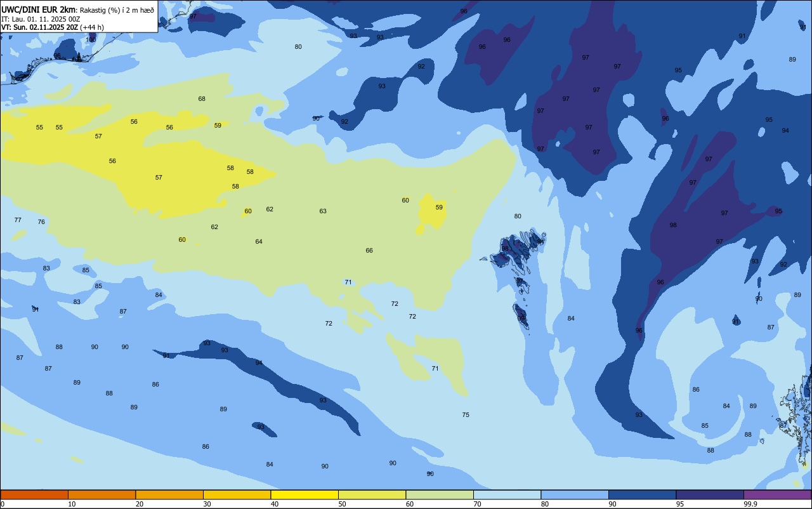Click the 30–40 amber legend segment
Screen dimensions: 812x509
coord(237,494)
